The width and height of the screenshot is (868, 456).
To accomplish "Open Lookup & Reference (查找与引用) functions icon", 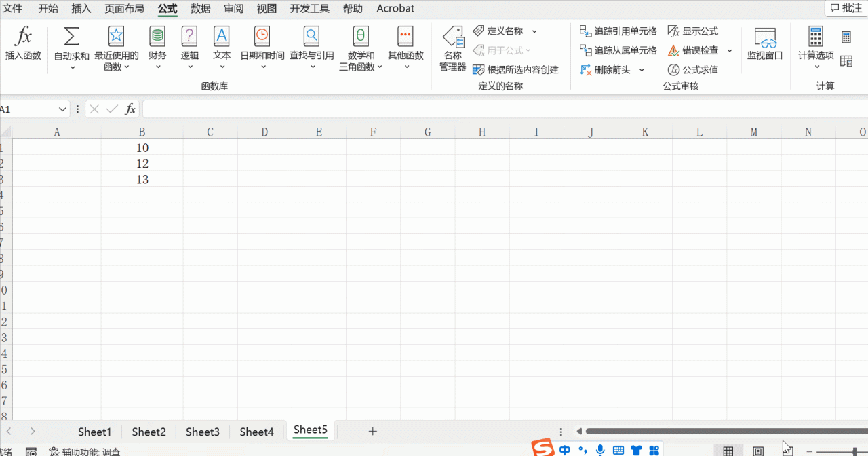I will (x=311, y=36).
